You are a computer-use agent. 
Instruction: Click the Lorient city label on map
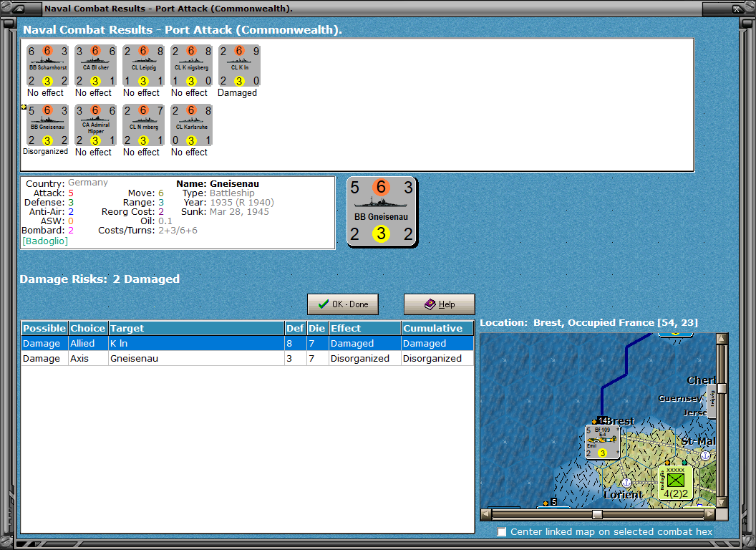(x=624, y=495)
